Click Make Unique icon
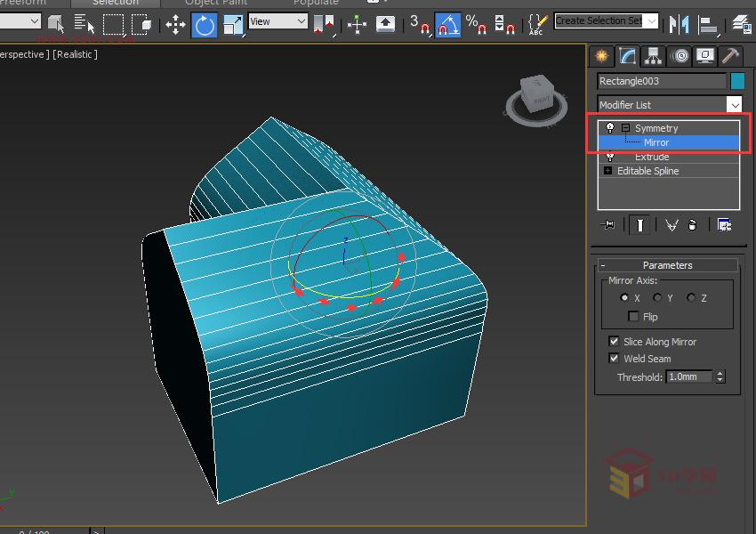756x534 pixels. click(672, 225)
